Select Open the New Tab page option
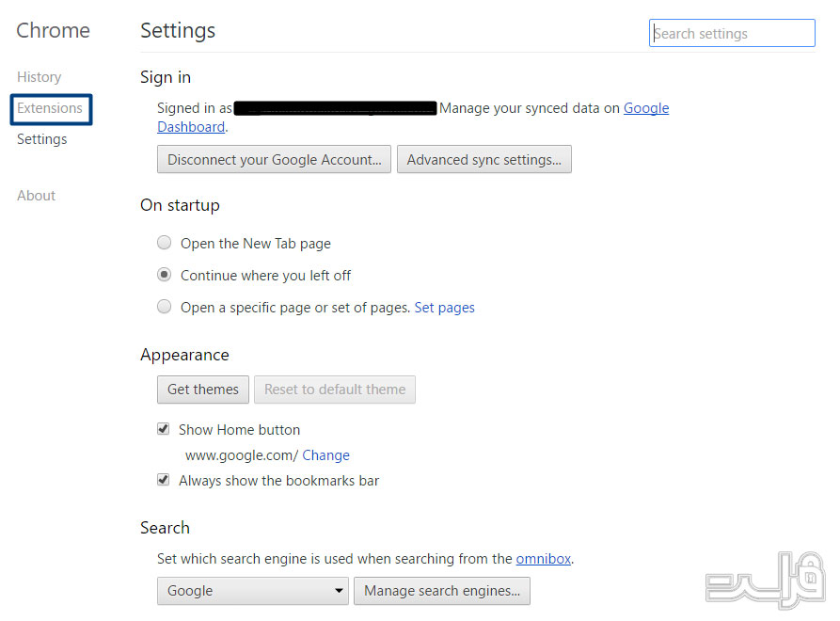This screenshot has height=621, width=840. coord(164,243)
